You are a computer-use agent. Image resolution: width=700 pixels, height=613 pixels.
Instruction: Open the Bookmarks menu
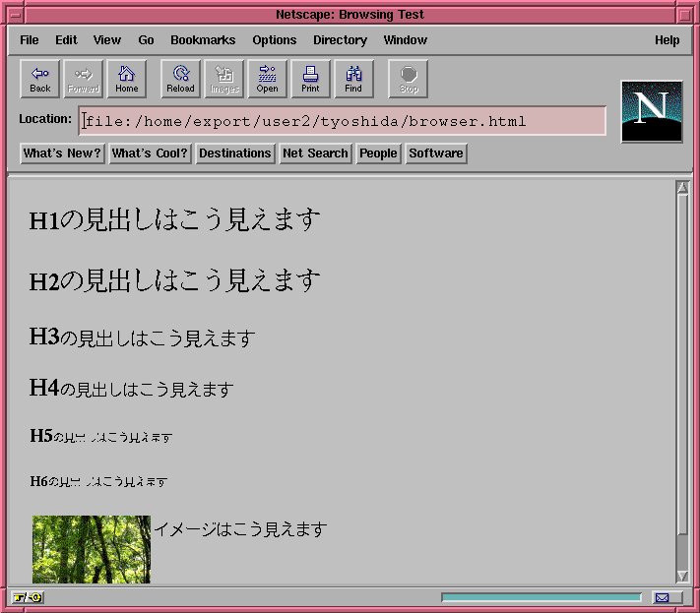coord(203,40)
